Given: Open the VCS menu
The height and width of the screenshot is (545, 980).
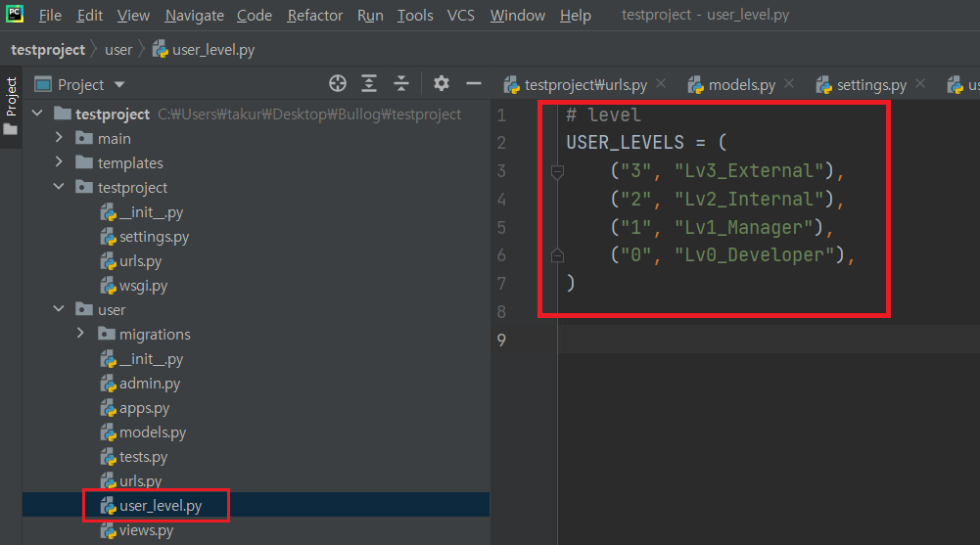Looking at the screenshot, I should coord(460,15).
